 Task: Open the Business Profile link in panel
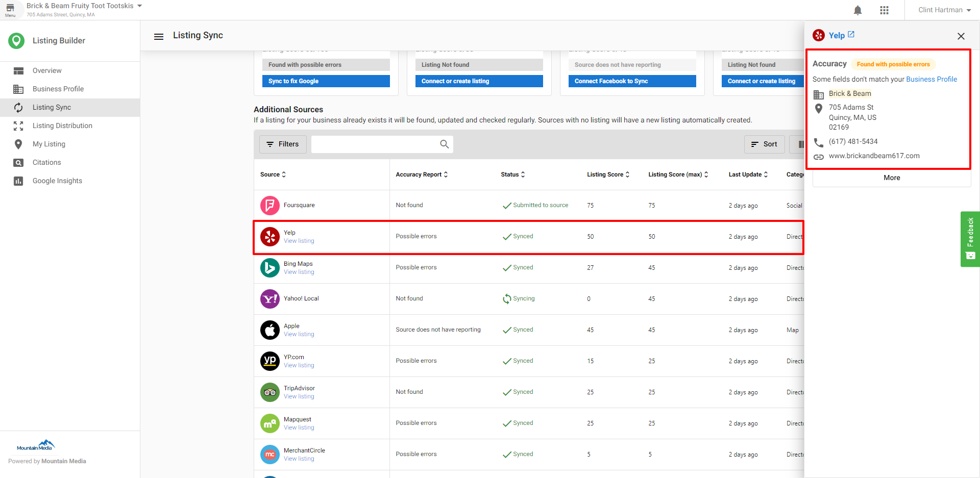click(931, 79)
